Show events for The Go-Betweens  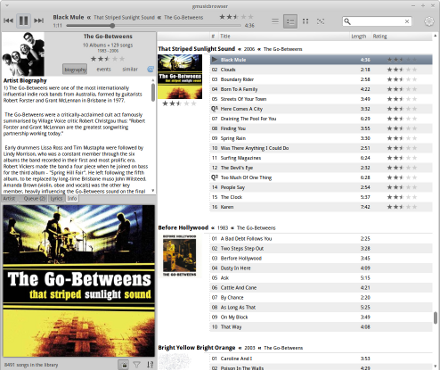pos(104,69)
